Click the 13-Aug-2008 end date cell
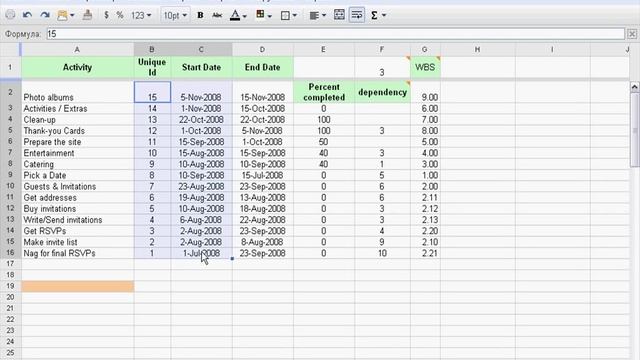Image resolution: width=640 pixels, height=360 pixels. point(262,198)
